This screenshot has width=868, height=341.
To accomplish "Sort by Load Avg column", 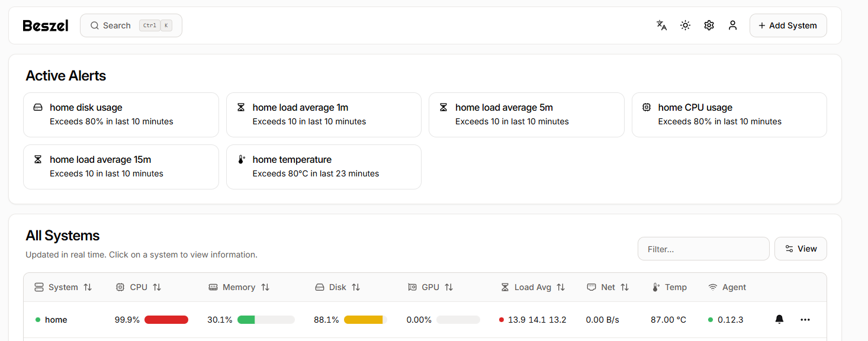I will click(x=533, y=287).
